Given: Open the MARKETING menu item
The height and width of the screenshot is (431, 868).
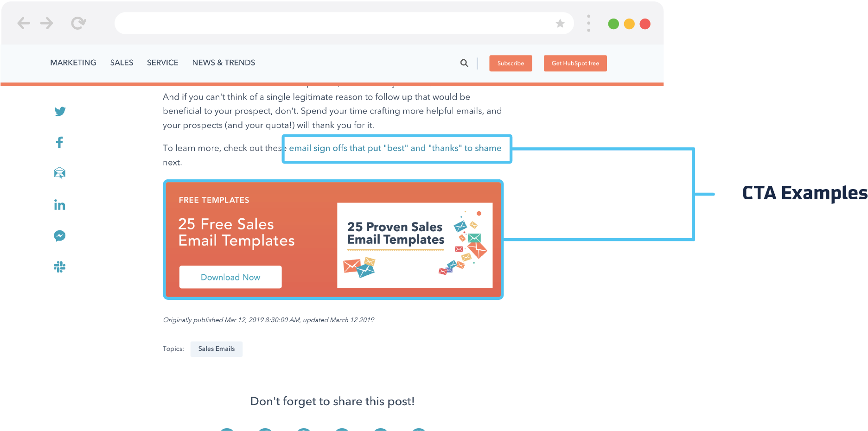Looking at the screenshot, I should coord(73,63).
